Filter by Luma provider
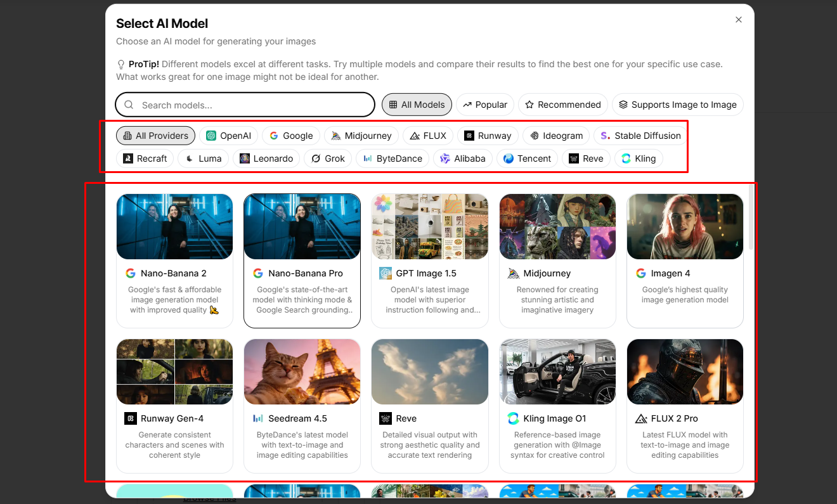Image resolution: width=837 pixels, height=504 pixels. click(203, 158)
